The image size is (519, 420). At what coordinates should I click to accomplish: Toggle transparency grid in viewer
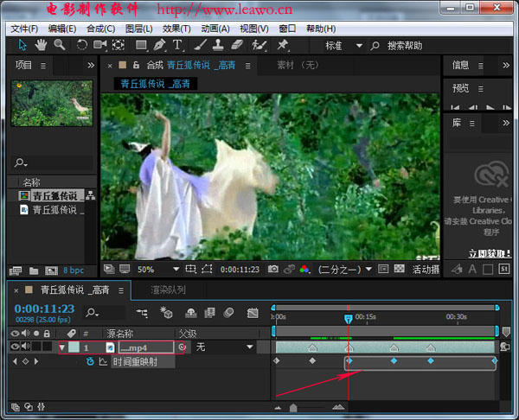coord(399,269)
